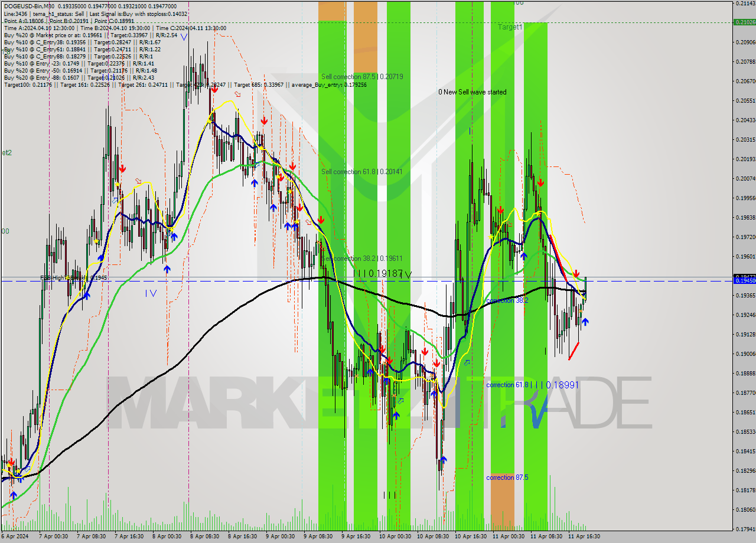756x543 pixels.
Task: Click the 0.20433 price axis label
Action: [745, 120]
